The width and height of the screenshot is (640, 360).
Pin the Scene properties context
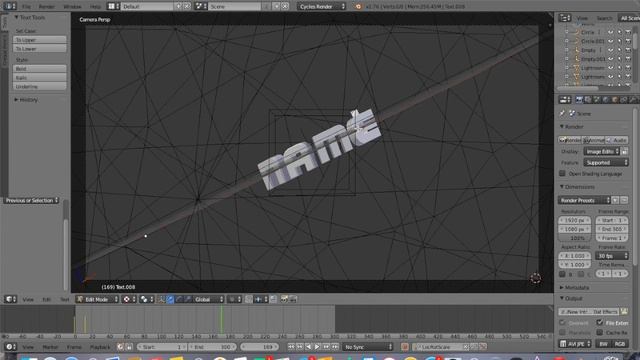click(x=562, y=113)
